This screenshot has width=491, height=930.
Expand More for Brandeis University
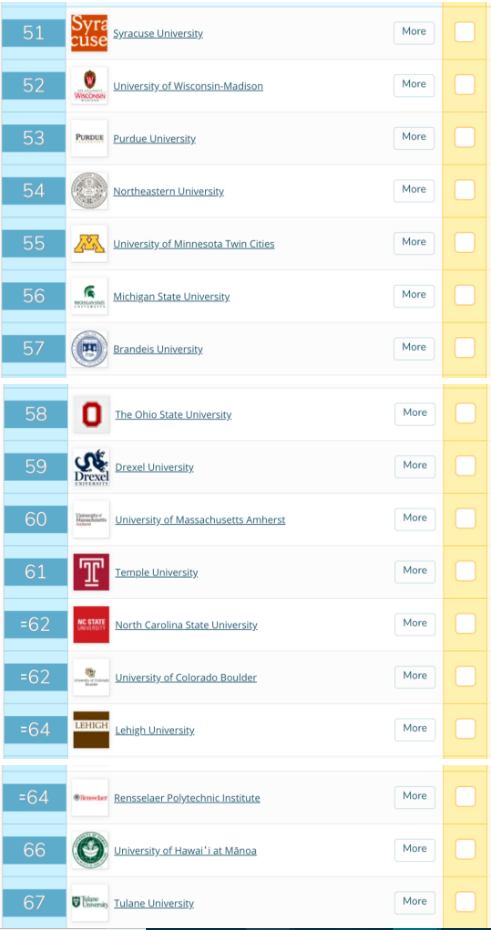[414, 348]
